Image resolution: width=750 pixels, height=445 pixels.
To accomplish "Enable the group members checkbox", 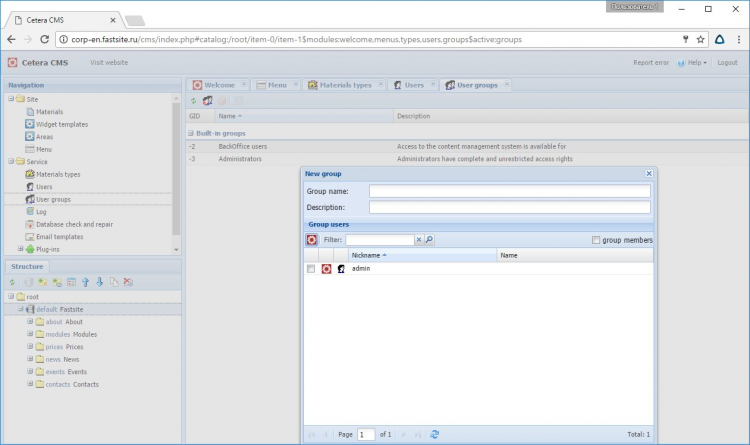I will 596,240.
